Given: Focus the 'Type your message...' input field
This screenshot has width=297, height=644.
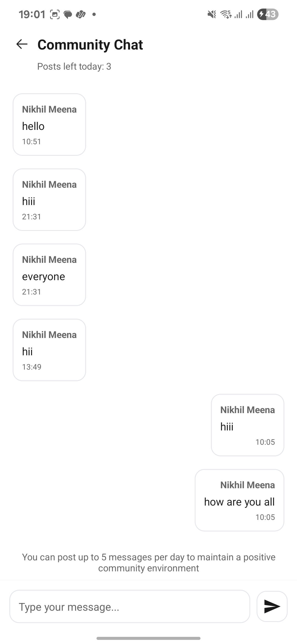Looking at the screenshot, I should 130,607.
